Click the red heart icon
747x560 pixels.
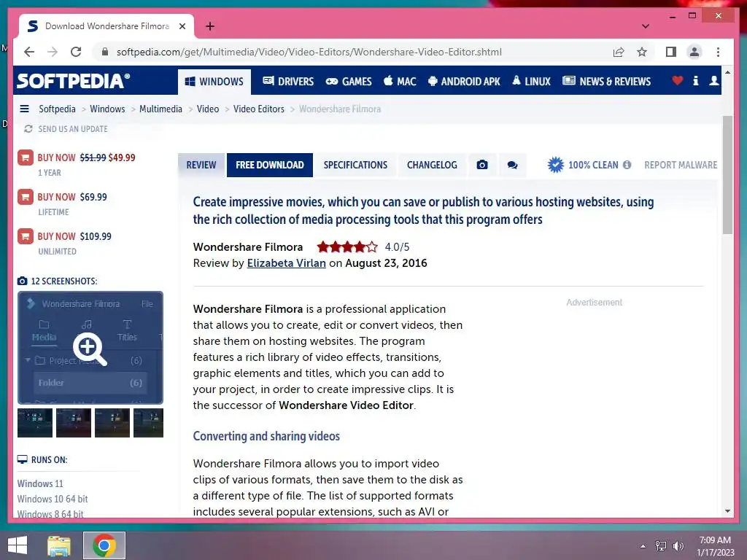[678, 80]
